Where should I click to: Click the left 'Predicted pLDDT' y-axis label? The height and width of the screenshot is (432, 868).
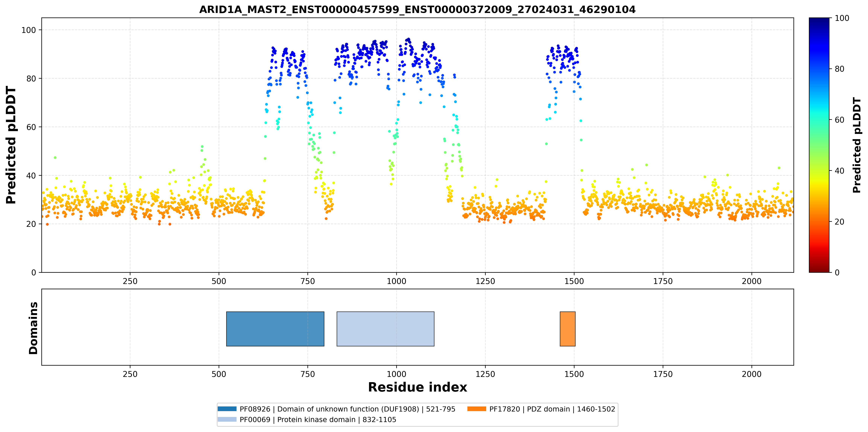[x=11, y=145]
